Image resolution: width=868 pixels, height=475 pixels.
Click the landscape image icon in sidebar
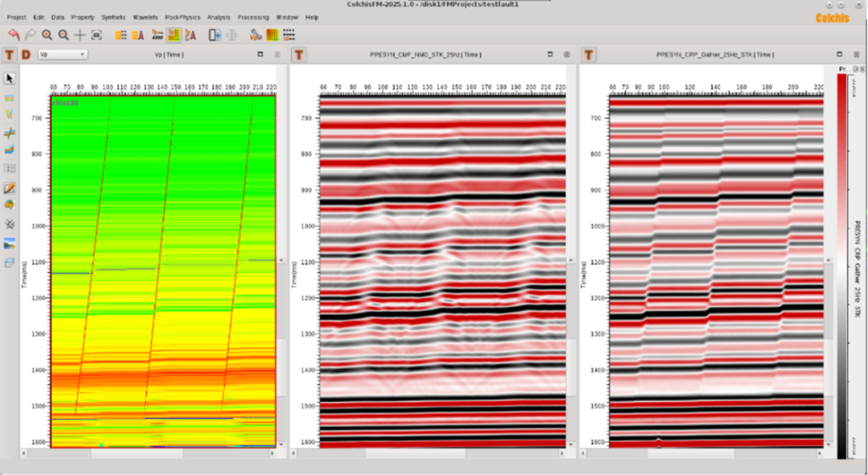click(10, 244)
